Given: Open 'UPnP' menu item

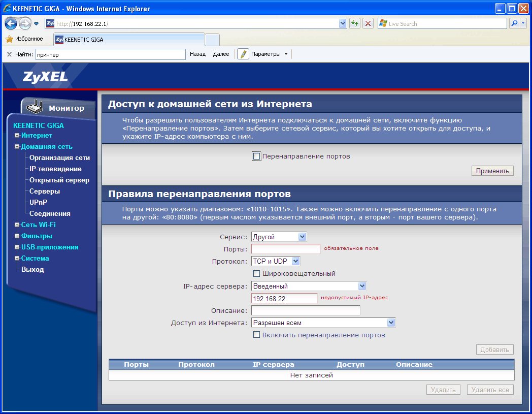Looking at the screenshot, I should tap(38, 202).
